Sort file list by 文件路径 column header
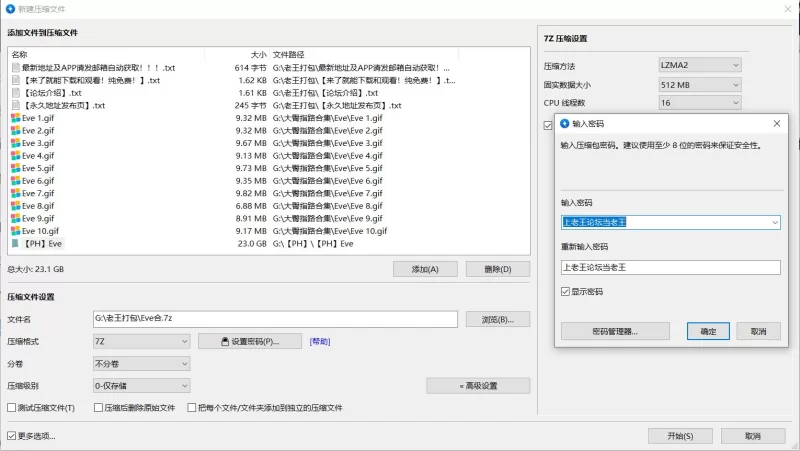 pos(288,55)
